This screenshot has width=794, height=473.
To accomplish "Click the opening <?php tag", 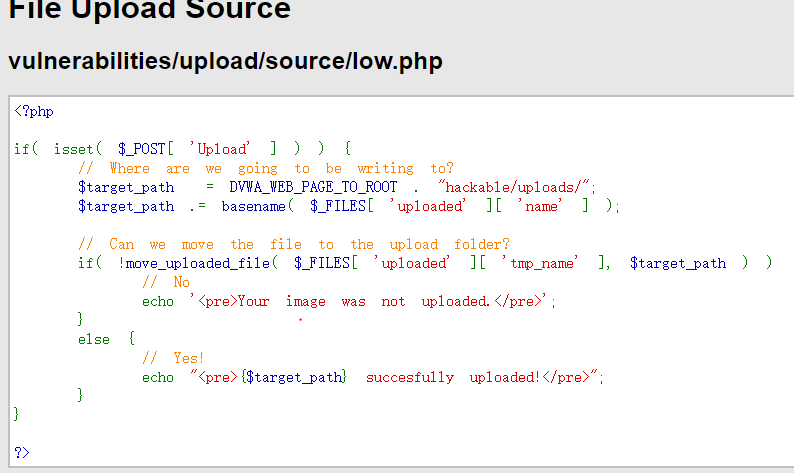I will pos(34,111).
